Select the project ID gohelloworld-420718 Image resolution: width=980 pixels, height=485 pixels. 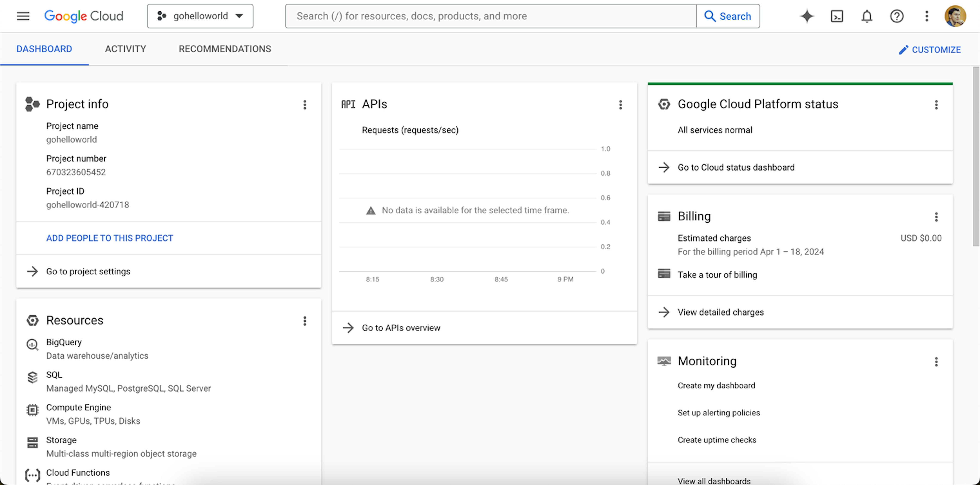point(87,205)
